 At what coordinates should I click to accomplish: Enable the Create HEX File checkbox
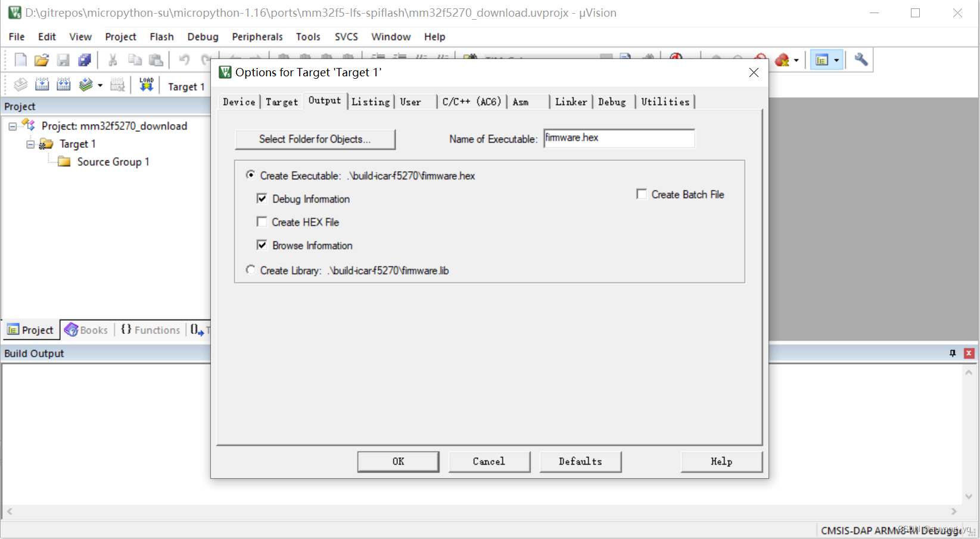[x=262, y=222]
